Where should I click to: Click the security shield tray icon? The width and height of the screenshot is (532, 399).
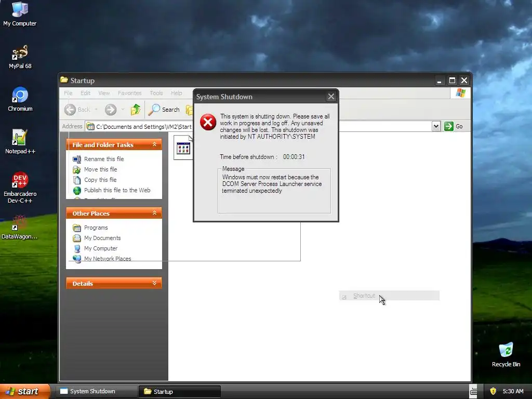[493, 391]
